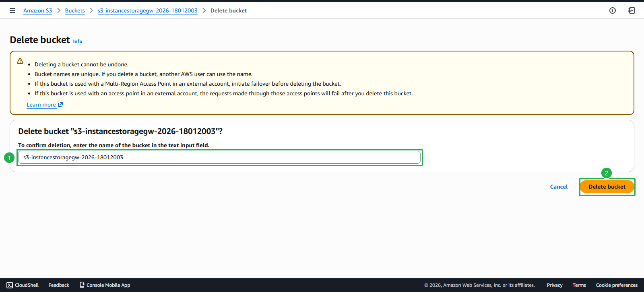Click 'Bucket names are unique' warning line
The height and width of the screenshot is (292, 644).
(144, 74)
